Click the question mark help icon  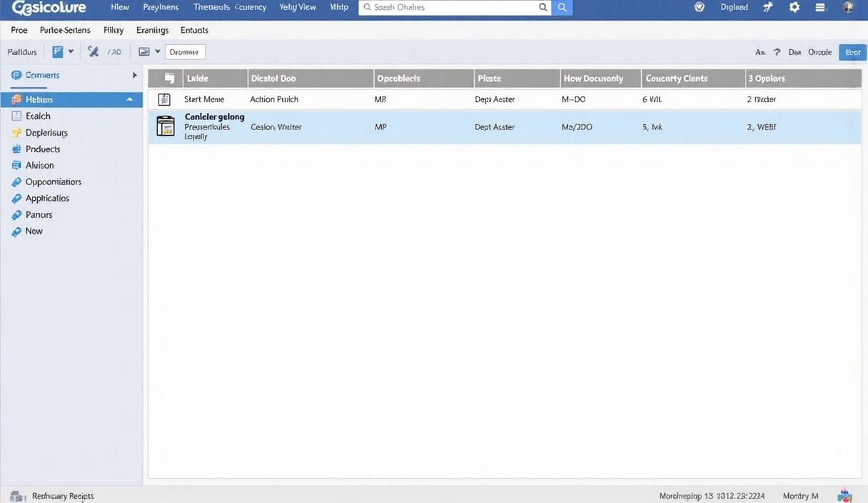tap(777, 52)
